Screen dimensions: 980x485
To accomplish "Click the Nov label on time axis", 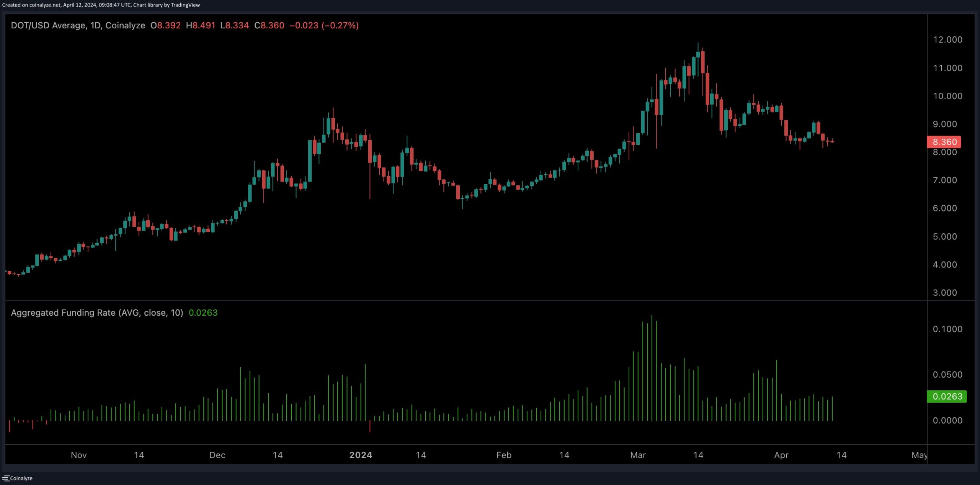I will tap(79, 455).
